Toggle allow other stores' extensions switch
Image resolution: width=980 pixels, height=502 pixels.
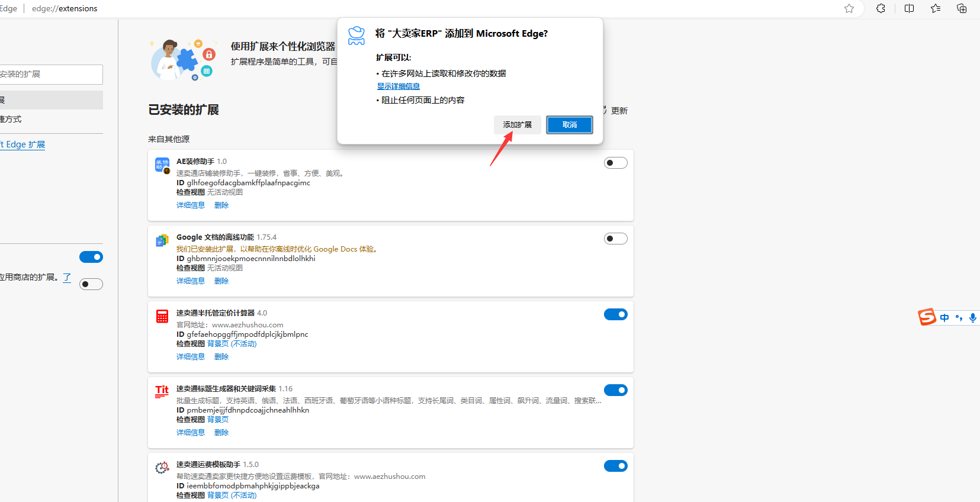(x=91, y=284)
